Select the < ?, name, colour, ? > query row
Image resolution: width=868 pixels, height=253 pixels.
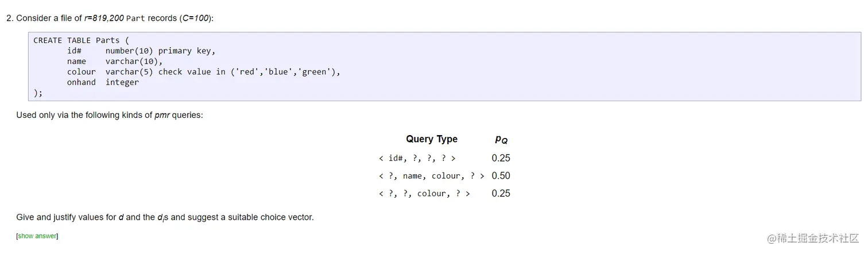tap(431, 176)
